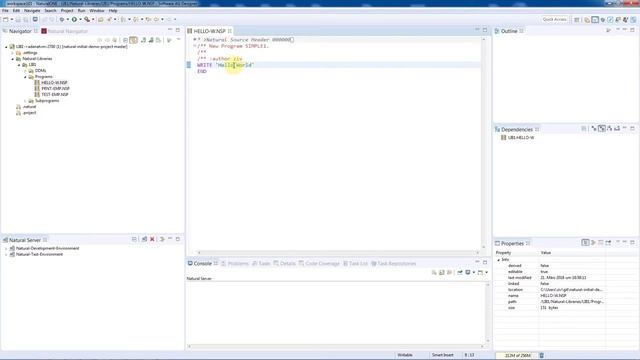Click the Debug toolbar icon
Image resolution: width=640 pixels, height=360 pixels.
click(62, 20)
